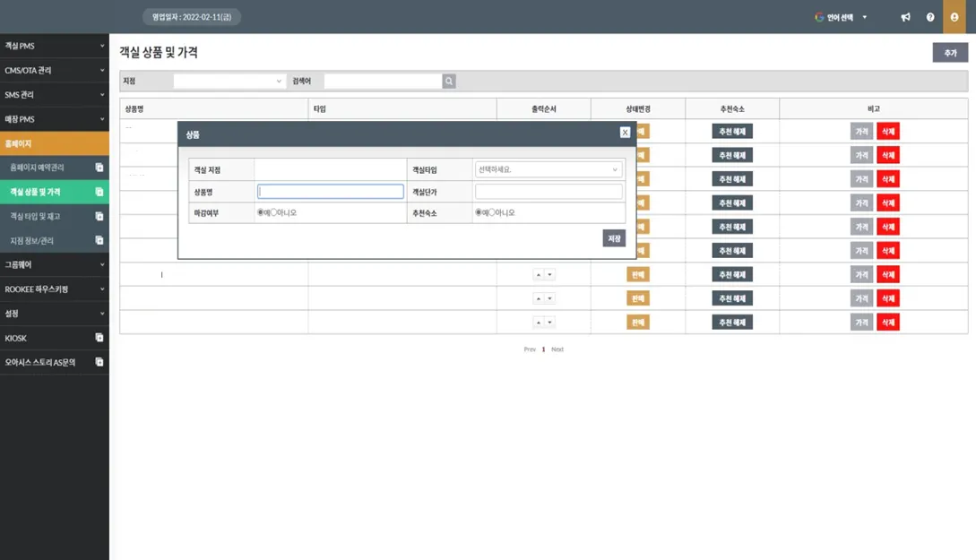
Task: Click the Next pagination link
Action: [x=557, y=349]
